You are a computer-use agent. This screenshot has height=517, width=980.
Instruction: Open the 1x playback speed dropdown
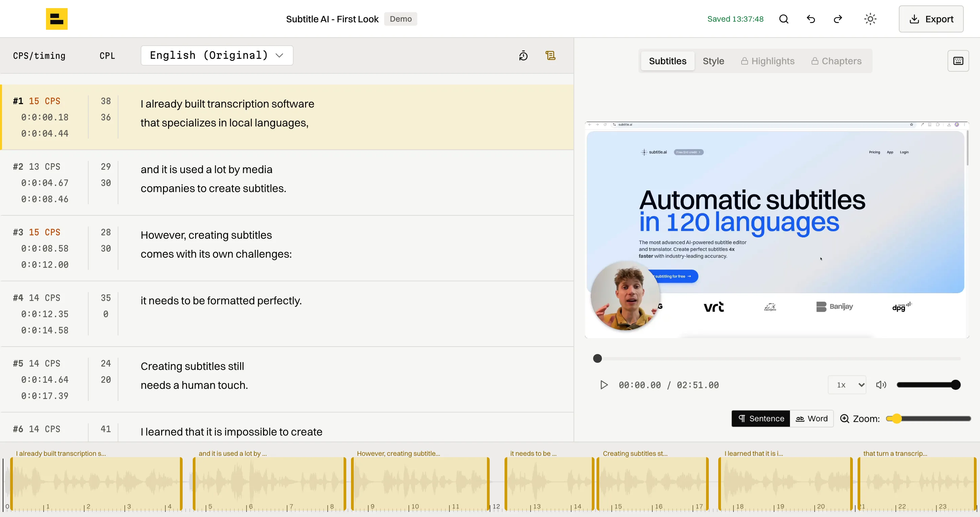[847, 385]
